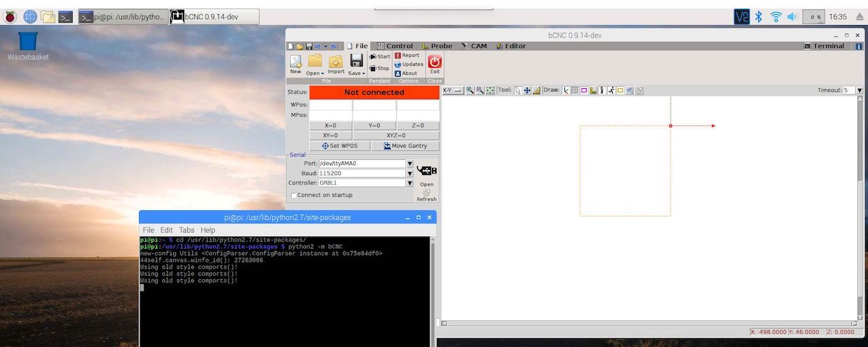Toggle drawing of margins rectangle
This screenshot has height=347, width=868.
(584, 90)
